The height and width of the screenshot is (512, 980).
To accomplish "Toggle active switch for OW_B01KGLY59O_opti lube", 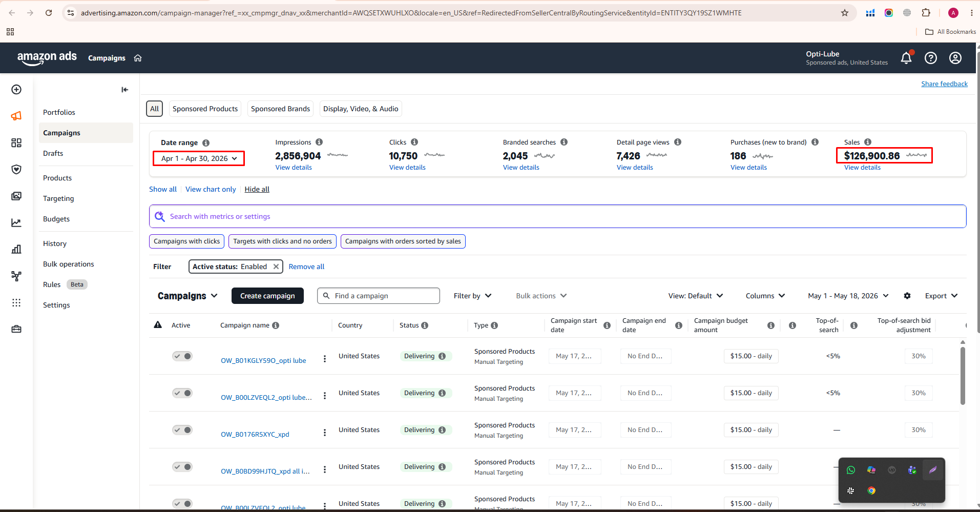I will click(182, 356).
